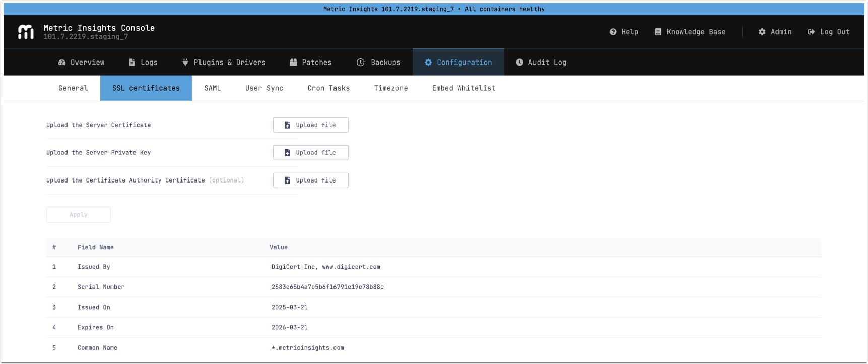This screenshot has height=364, width=868.
Task: Click the Backups clock-arrow icon
Action: [x=361, y=63]
